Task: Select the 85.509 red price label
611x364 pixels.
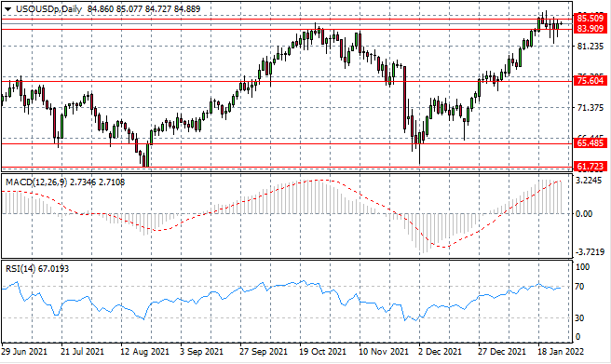Action: 591,19
